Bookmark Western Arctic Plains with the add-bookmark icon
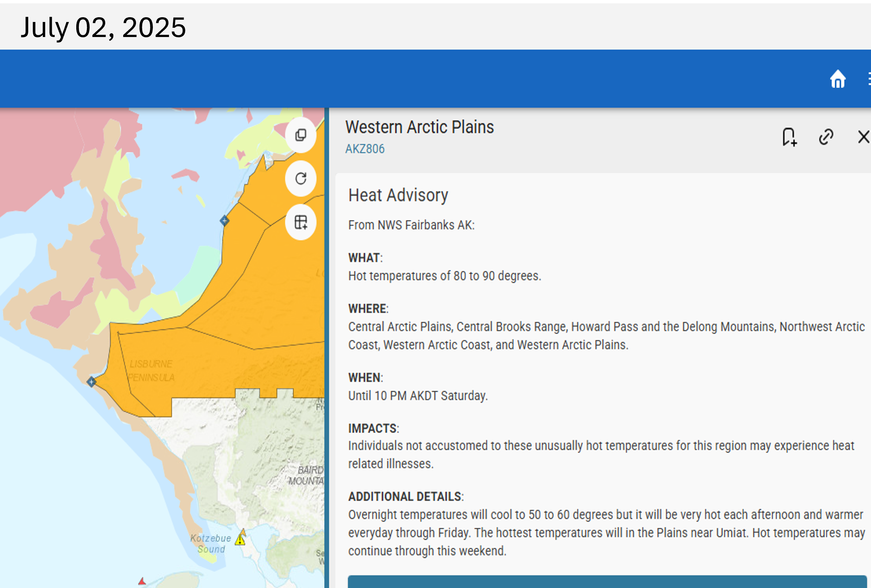This screenshot has width=871, height=588. [789, 137]
